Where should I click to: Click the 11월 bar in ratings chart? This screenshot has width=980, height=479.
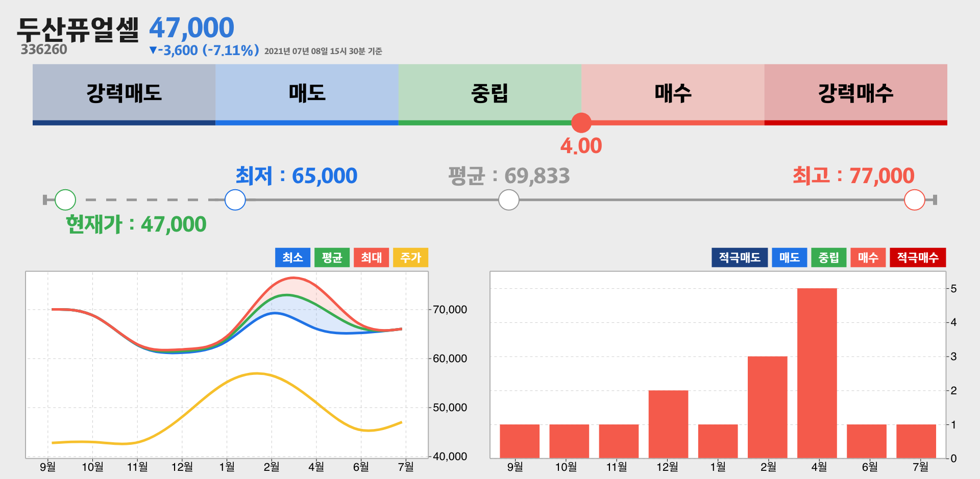(619, 441)
